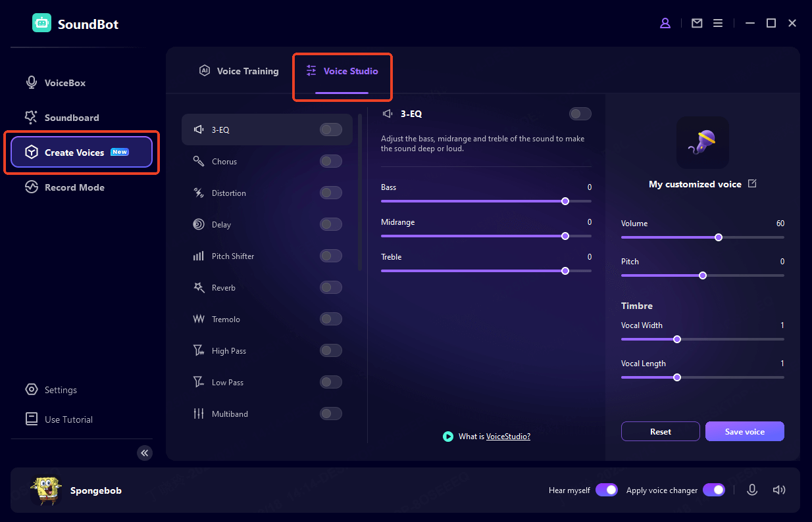The height and width of the screenshot is (522, 812).
Task: Disable the Hear myself switch
Action: tap(606, 490)
